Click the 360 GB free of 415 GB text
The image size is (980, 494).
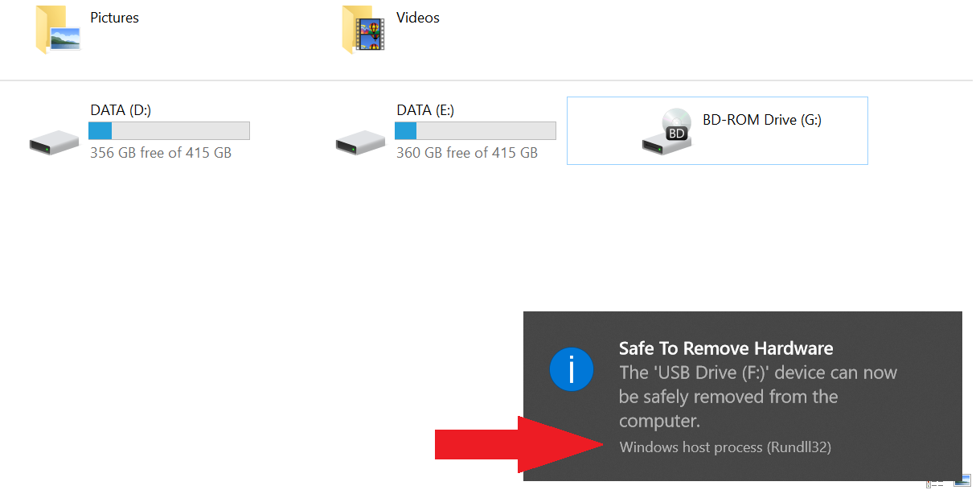pos(467,152)
